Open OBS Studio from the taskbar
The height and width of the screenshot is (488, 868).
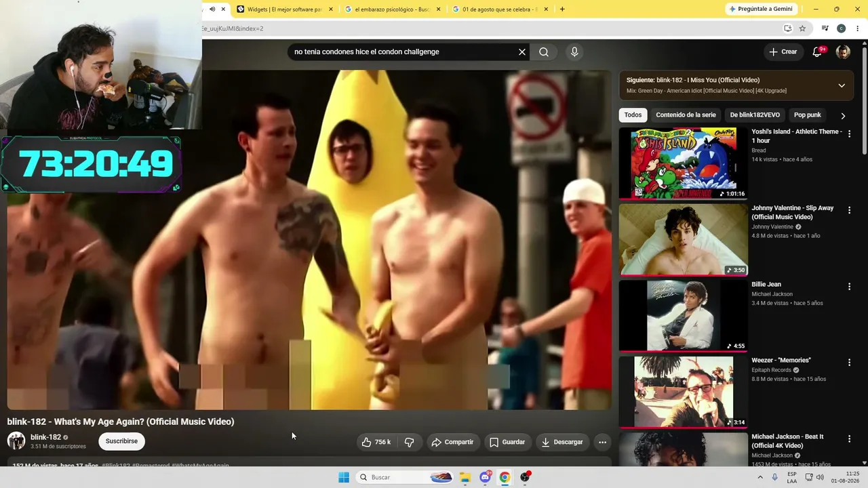(x=525, y=477)
